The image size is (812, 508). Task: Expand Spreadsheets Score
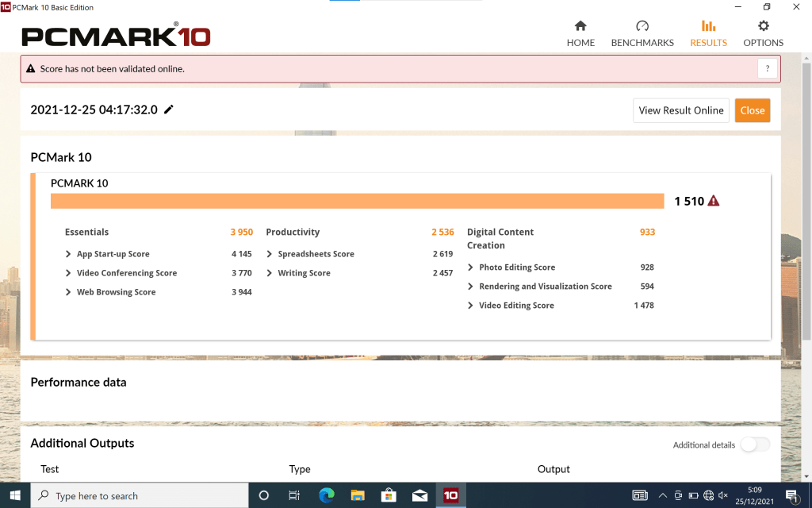[270, 254]
